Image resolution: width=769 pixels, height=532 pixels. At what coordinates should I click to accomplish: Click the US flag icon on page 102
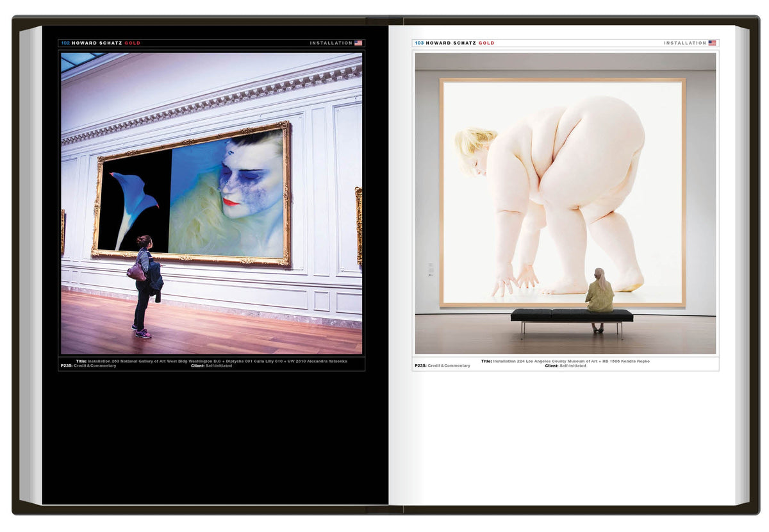click(x=358, y=43)
